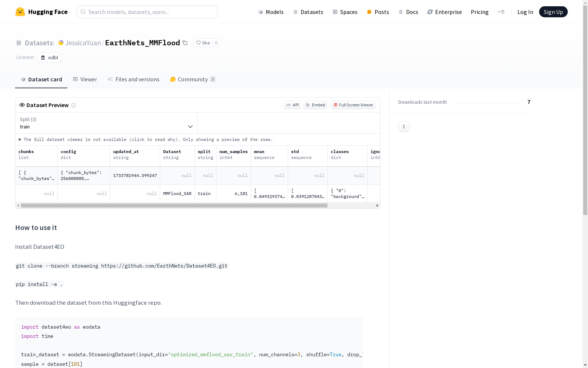Copy the dataset name with copy icon
The image size is (588, 368).
pyautogui.click(x=185, y=43)
